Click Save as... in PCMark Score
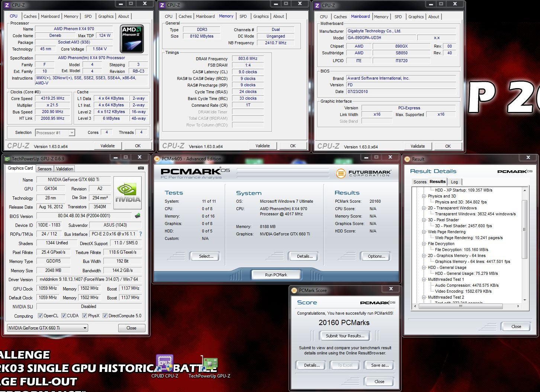The image size is (540, 392). tap(380, 365)
